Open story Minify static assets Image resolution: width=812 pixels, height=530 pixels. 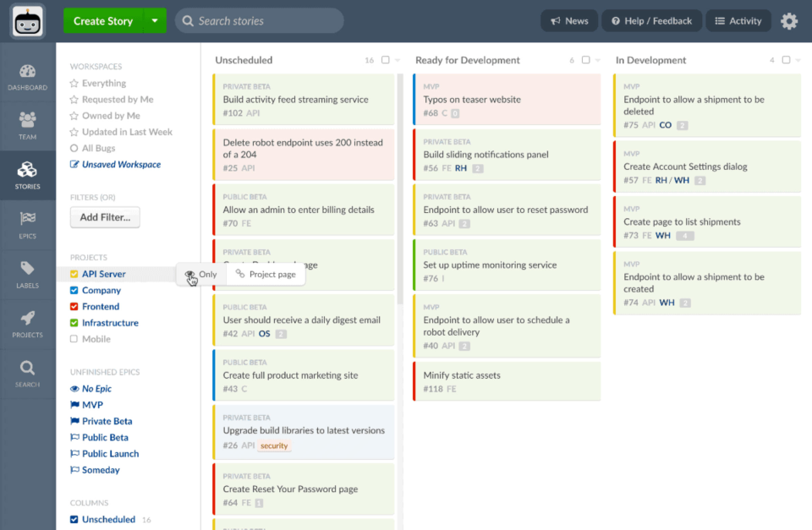point(507,381)
